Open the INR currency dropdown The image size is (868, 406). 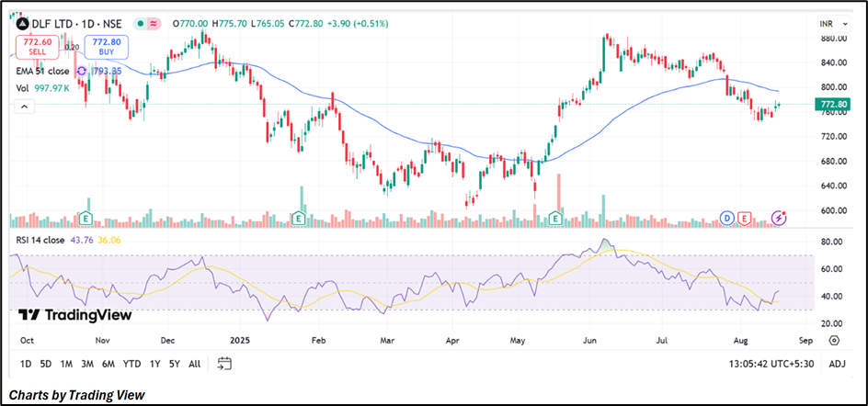(x=829, y=23)
